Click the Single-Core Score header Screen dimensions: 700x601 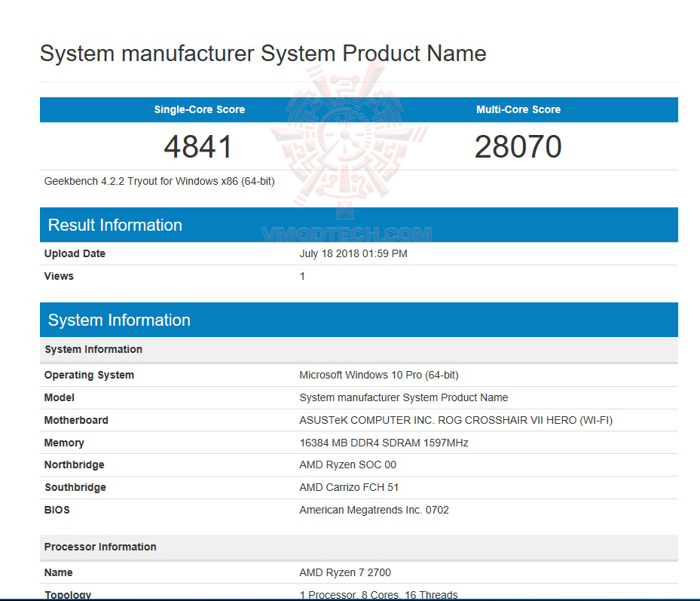[200, 109]
